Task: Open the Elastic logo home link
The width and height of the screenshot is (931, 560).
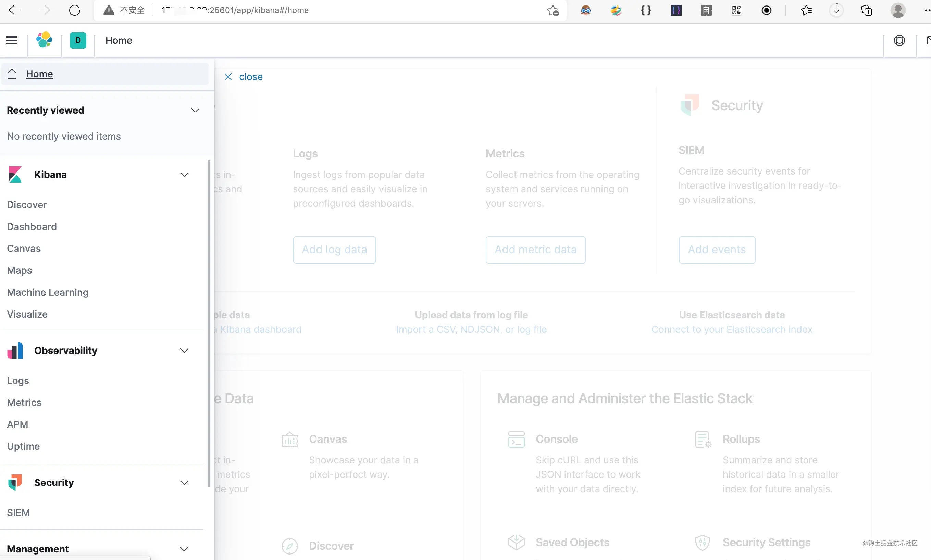Action: 44,40
